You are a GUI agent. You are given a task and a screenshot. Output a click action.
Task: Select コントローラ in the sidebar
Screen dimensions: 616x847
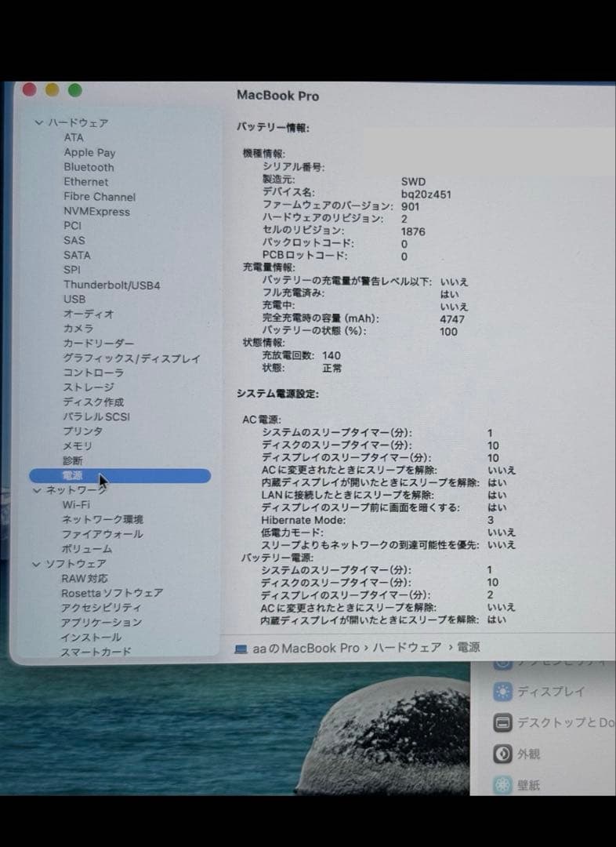93,373
